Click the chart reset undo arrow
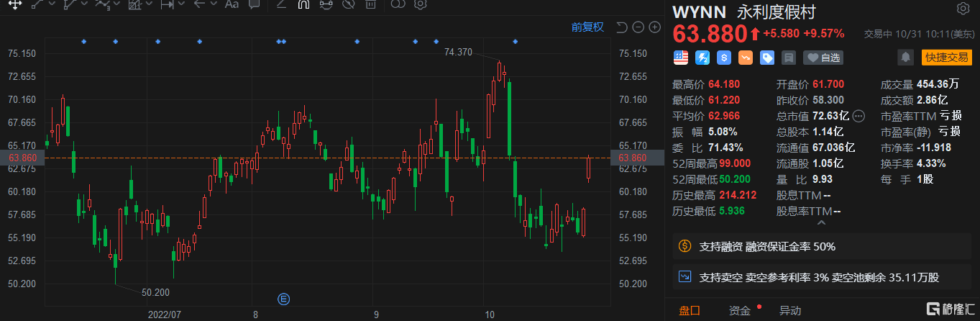980x321 pixels. pos(621,27)
